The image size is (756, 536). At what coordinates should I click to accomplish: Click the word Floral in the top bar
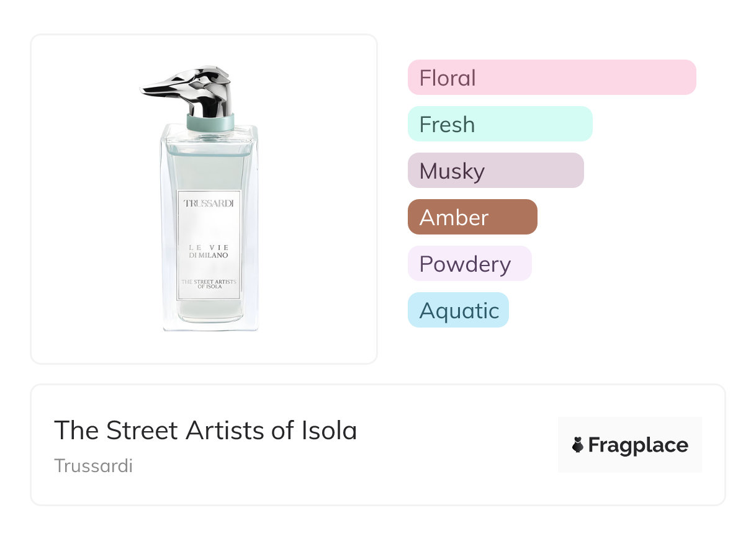(x=448, y=78)
